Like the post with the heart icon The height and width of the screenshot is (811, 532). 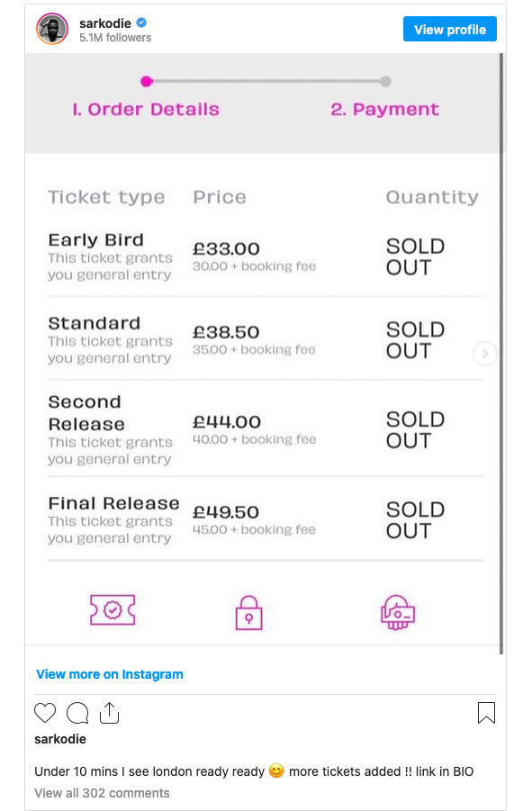(45, 713)
